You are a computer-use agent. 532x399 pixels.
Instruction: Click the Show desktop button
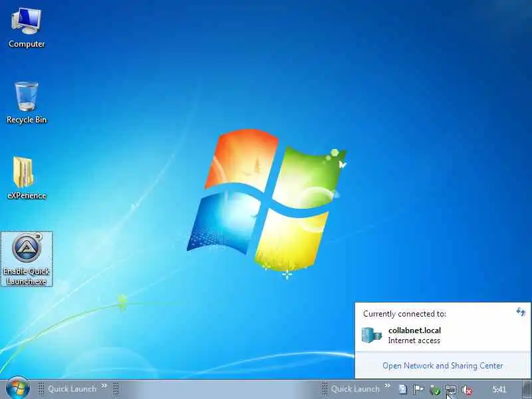(x=527, y=390)
